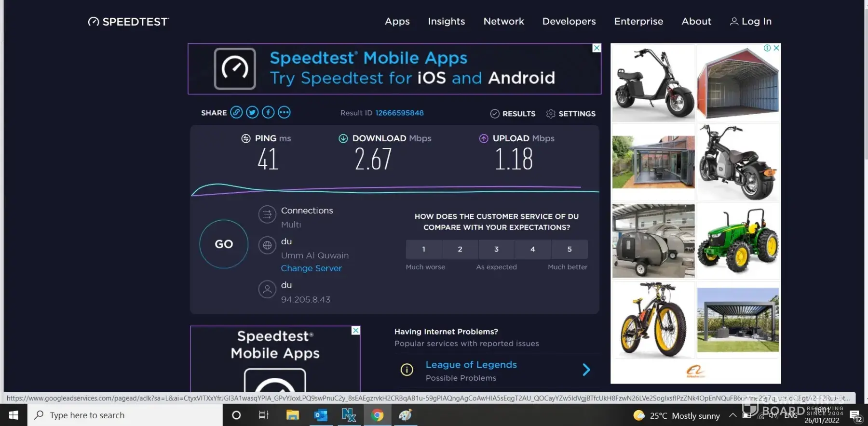Viewport: 868px width, 426px height.
Task: Close the top Speedtest Mobile Apps ad
Action: [x=597, y=48]
